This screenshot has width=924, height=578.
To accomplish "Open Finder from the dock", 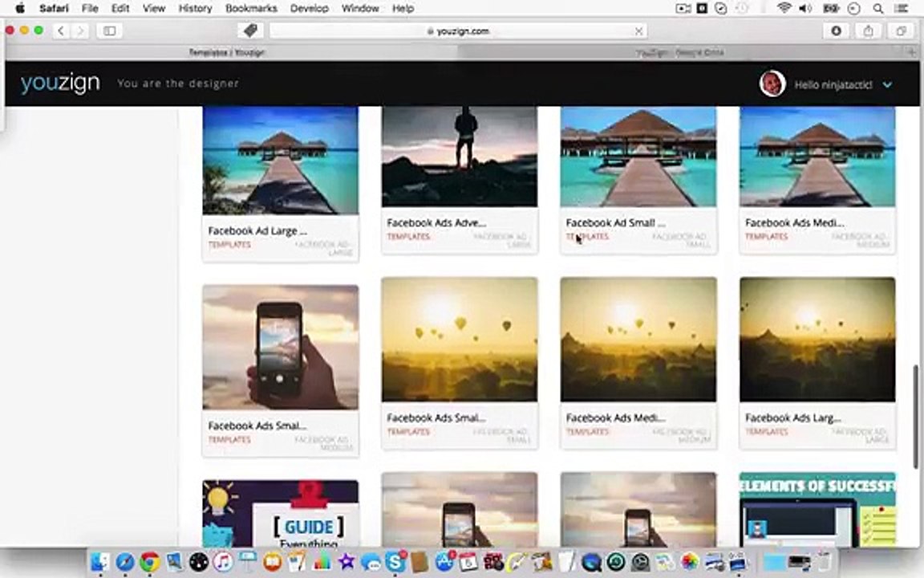I will click(100, 561).
